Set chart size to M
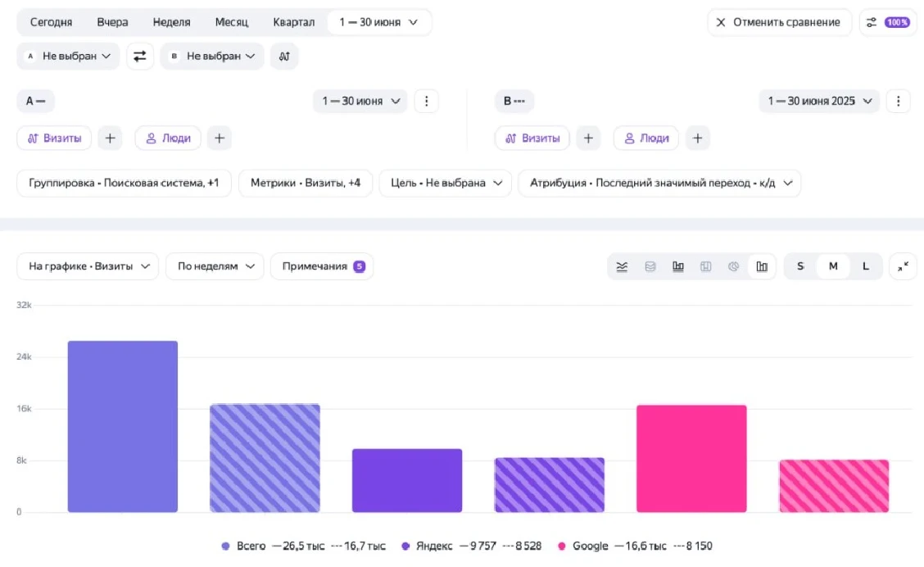 [x=832, y=266]
